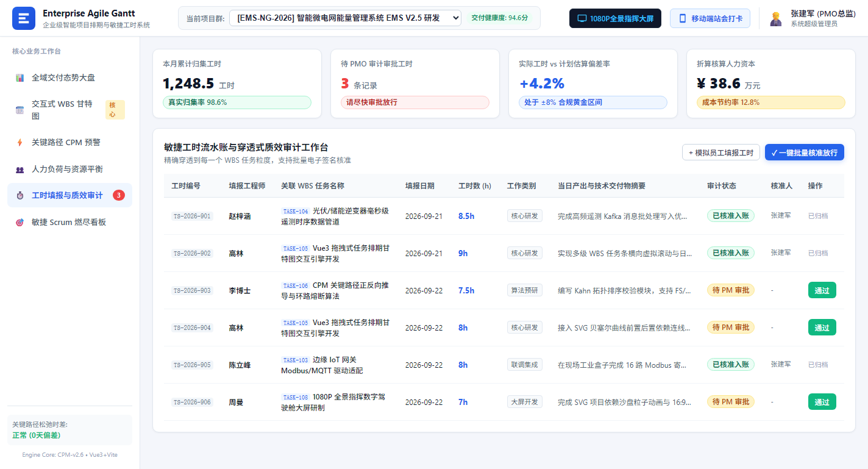The height and width of the screenshot is (469, 868).
Task: Click 处于 ±8% 合规黄金区间 pill
Action: [593, 102]
